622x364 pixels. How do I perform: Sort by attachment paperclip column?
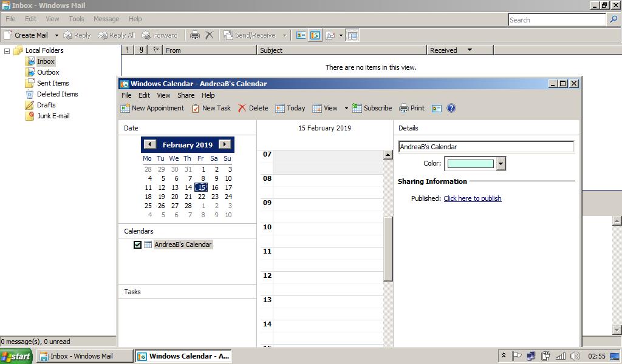point(141,50)
